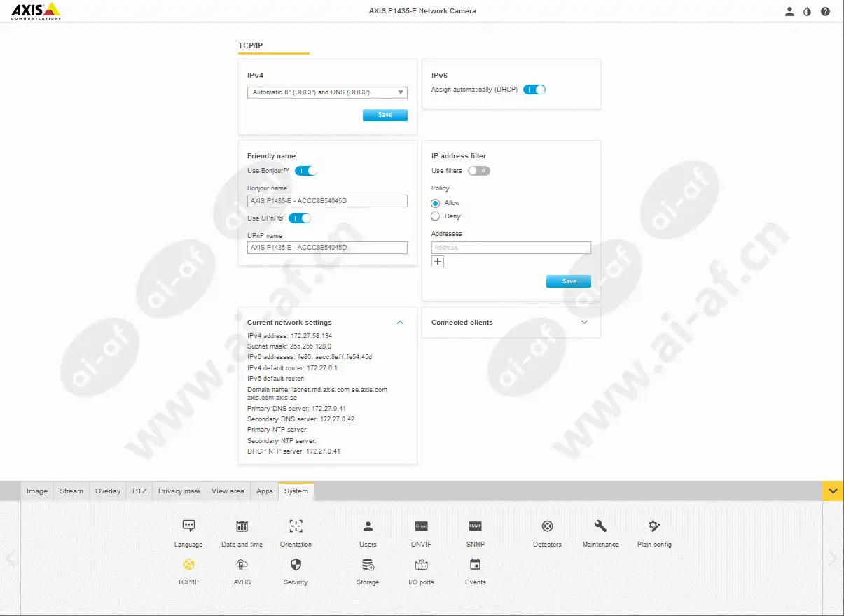Open the IPv4 assignment mode dropdown

[x=327, y=92]
